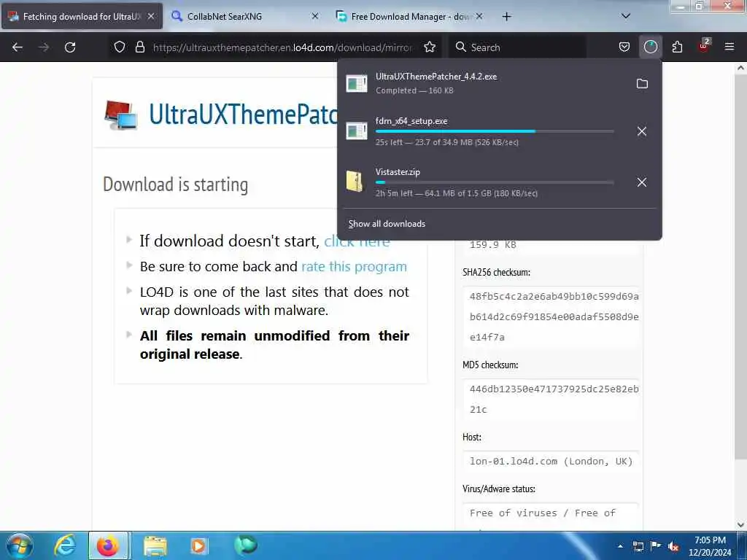Follow the 'rate this program' link
This screenshot has width=747, height=560.
point(354,267)
